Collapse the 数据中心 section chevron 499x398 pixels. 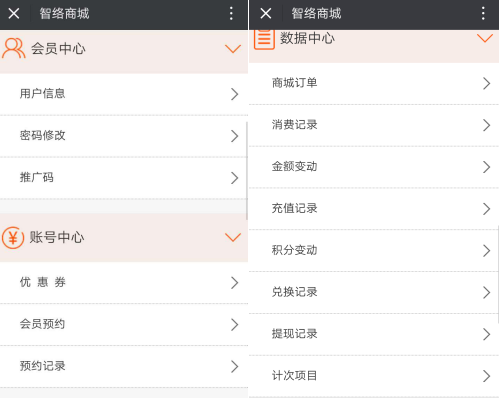click(485, 38)
